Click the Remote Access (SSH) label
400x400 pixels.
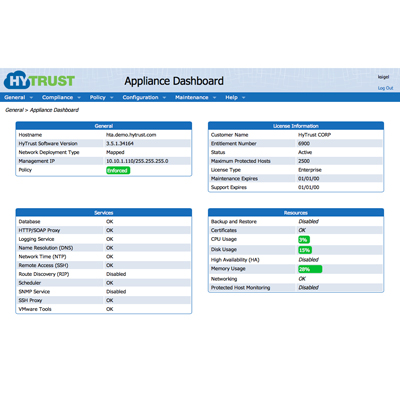coord(43,265)
